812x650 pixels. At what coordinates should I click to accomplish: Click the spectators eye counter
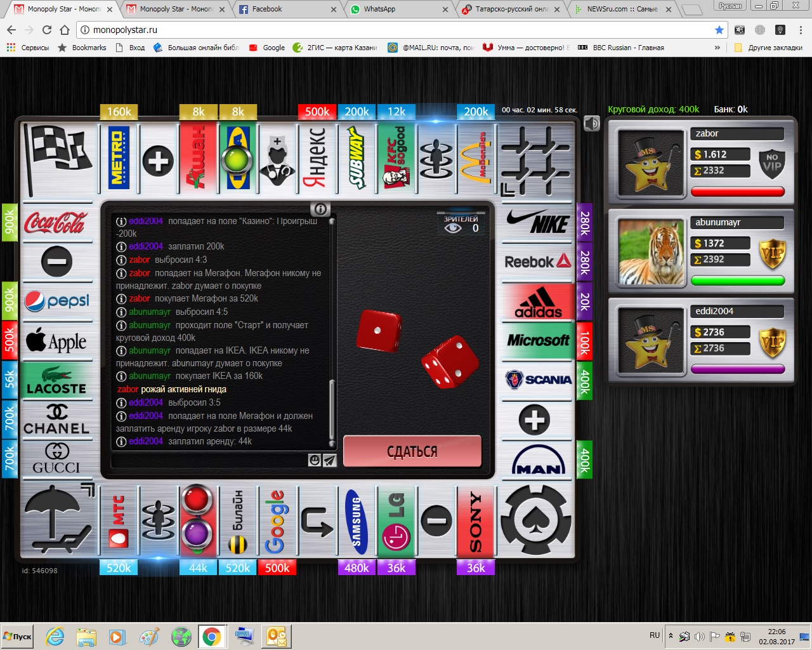click(461, 224)
